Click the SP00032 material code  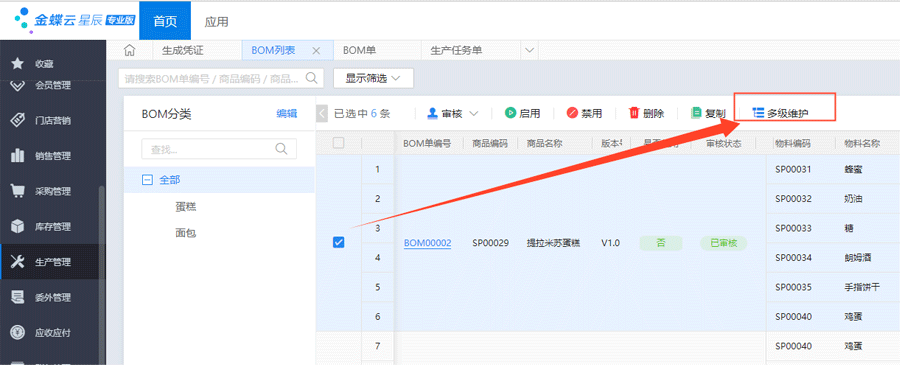tap(793, 199)
